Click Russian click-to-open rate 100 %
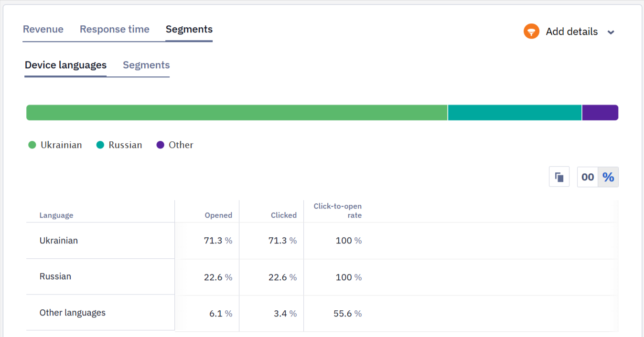Screen dimensions: 644x337 [349, 277]
